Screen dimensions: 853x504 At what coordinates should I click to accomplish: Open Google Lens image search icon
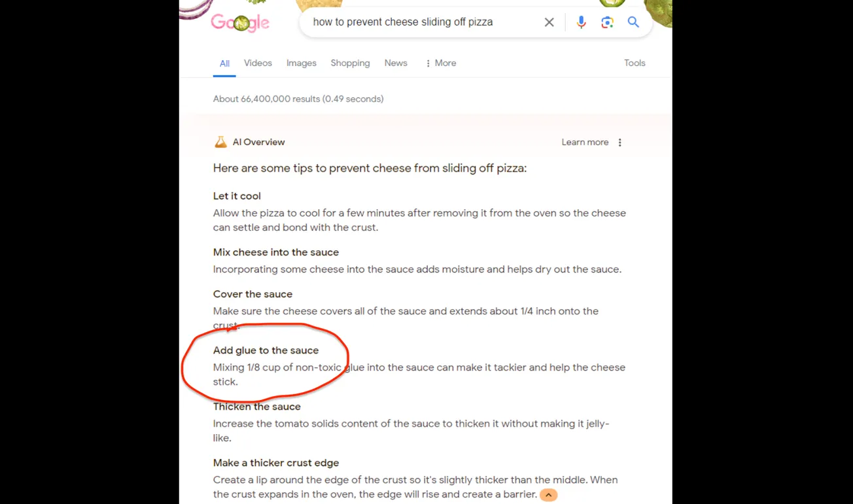click(607, 22)
